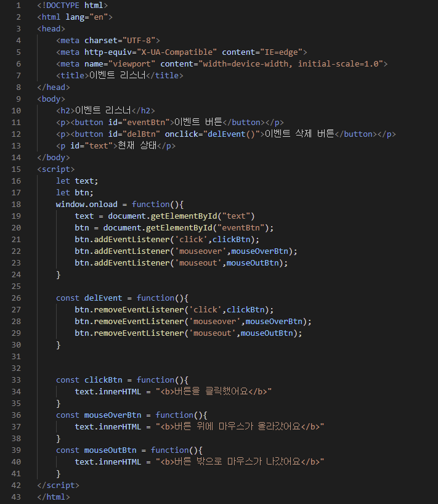Click the button label 이벤트 삭제 버튼
Viewport: 438px width, 504px height.
click(x=299, y=134)
